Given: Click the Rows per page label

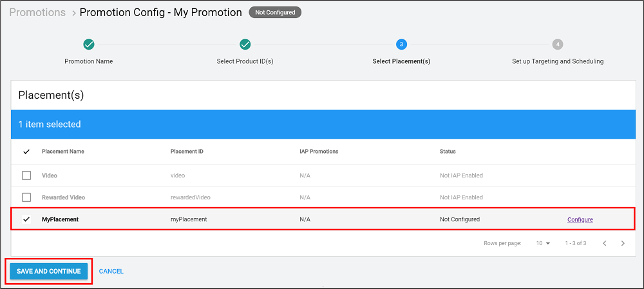Looking at the screenshot, I should (x=503, y=243).
